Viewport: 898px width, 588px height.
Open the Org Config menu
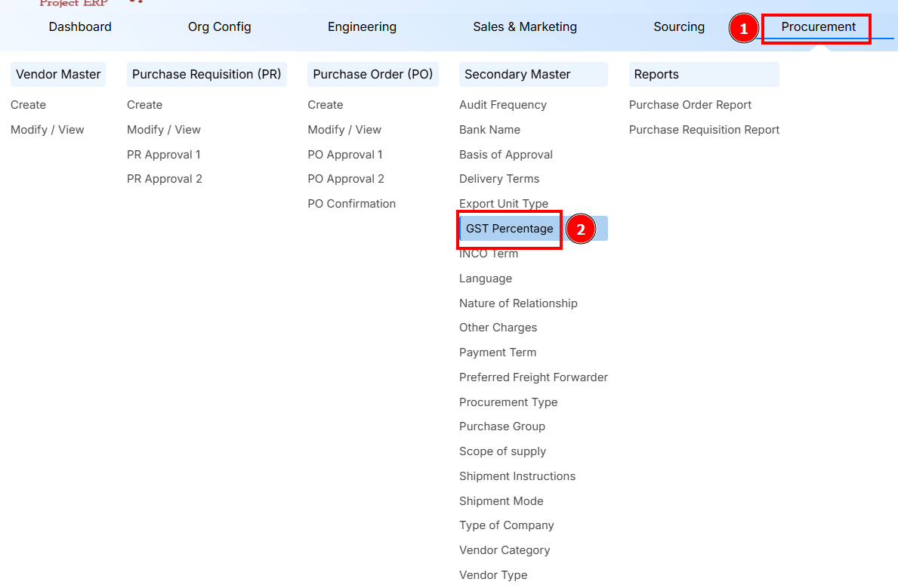[x=219, y=27]
